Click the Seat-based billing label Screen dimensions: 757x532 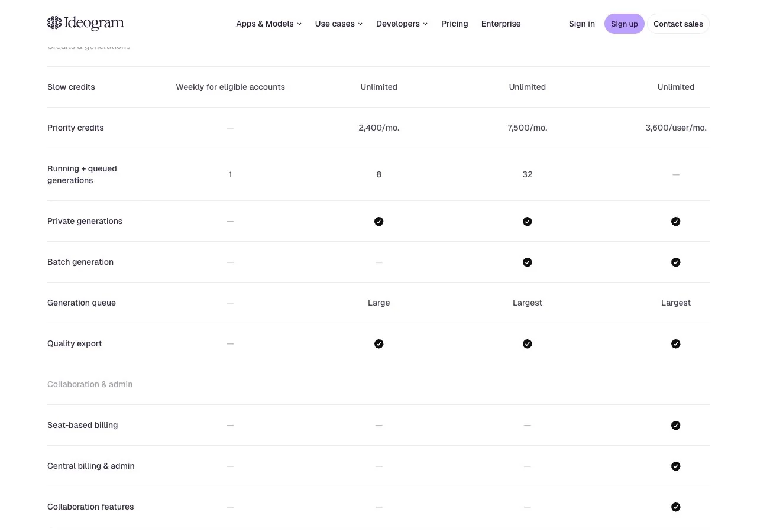tap(83, 425)
